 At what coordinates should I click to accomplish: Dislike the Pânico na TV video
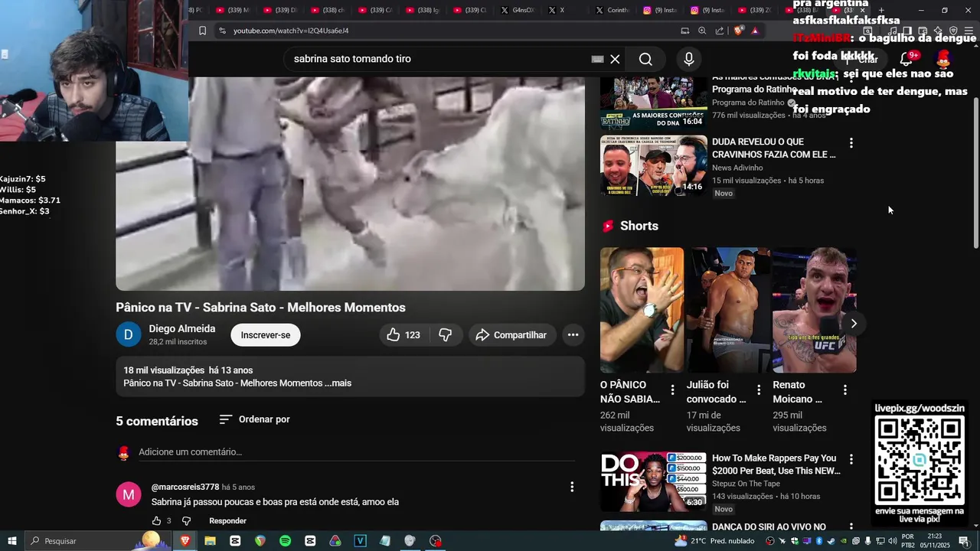pyautogui.click(x=445, y=335)
